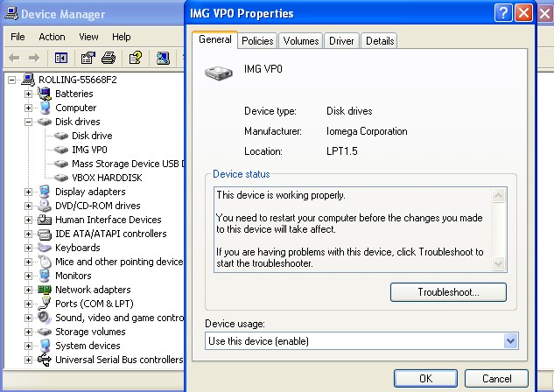Click the IMG VP0 drive icon in dialog
This screenshot has width=554, height=392.
point(219,73)
